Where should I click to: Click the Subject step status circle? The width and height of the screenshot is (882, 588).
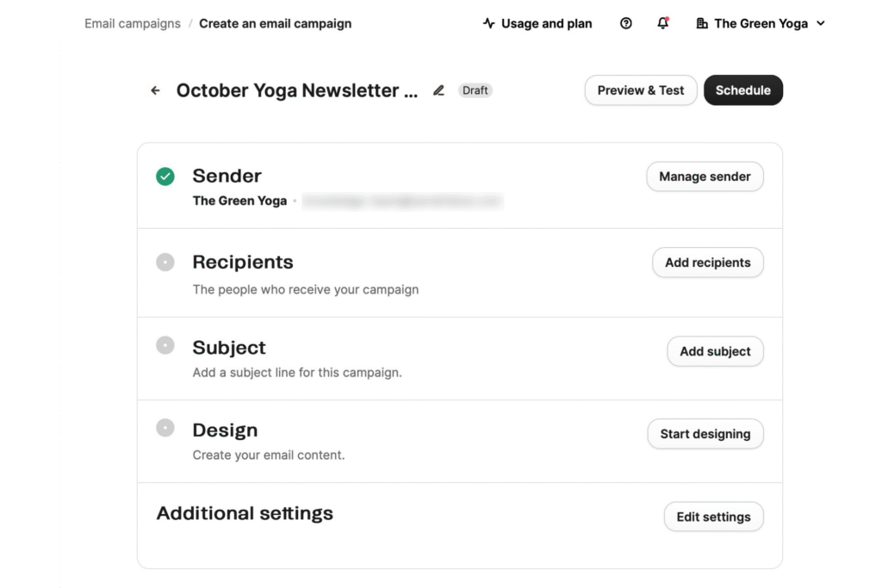[165, 345]
